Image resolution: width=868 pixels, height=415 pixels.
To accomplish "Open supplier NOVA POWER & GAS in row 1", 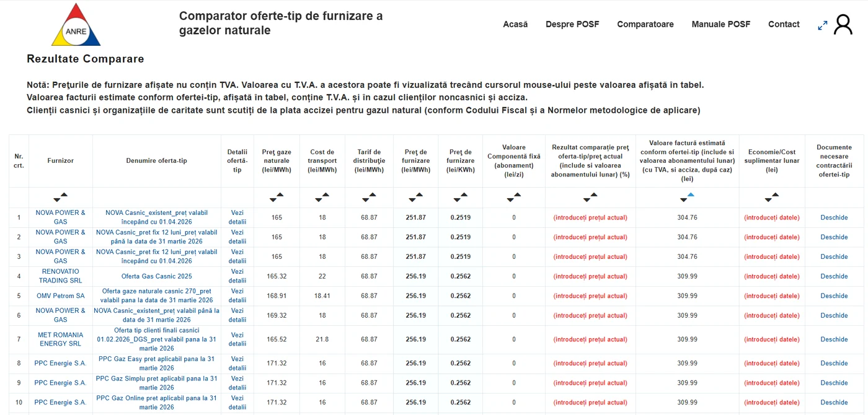I will (61, 217).
